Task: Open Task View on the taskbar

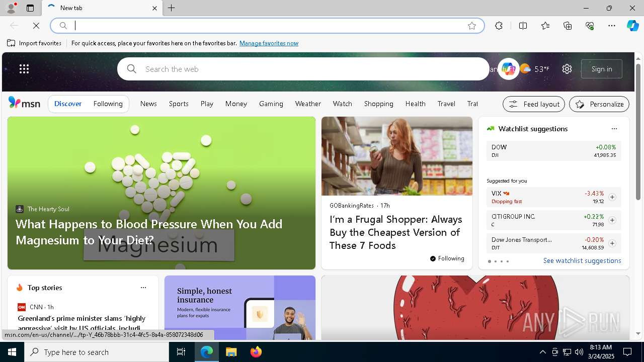Action: 182,352
